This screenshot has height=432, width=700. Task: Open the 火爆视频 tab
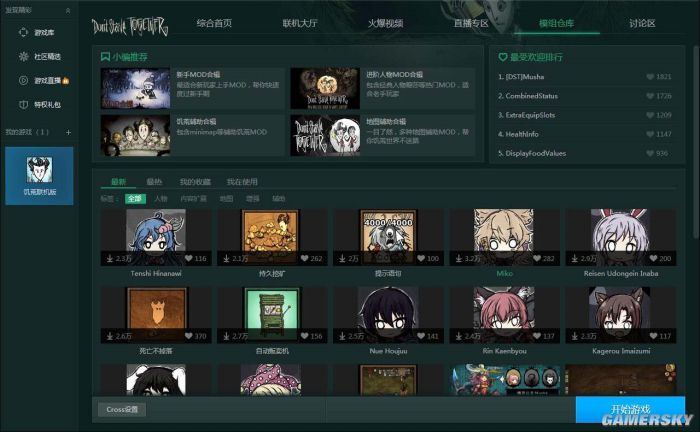[385, 23]
